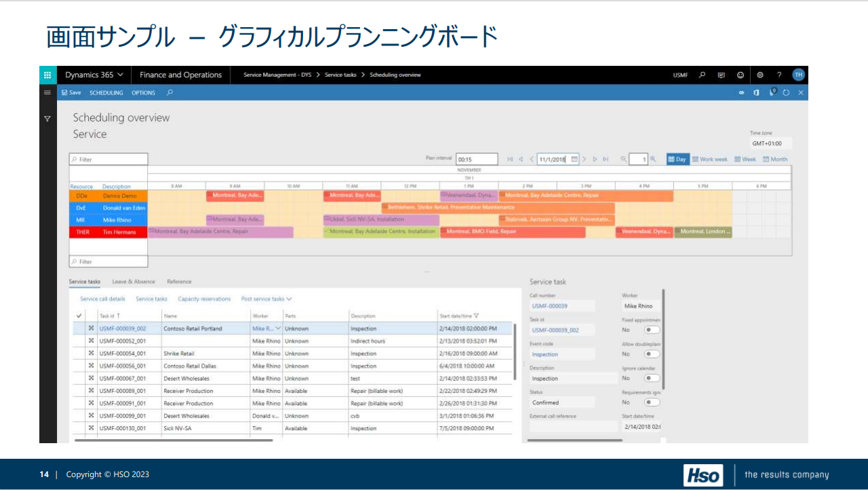Switch to Month view
Viewport: 868px width, 490px height.
click(775, 159)
